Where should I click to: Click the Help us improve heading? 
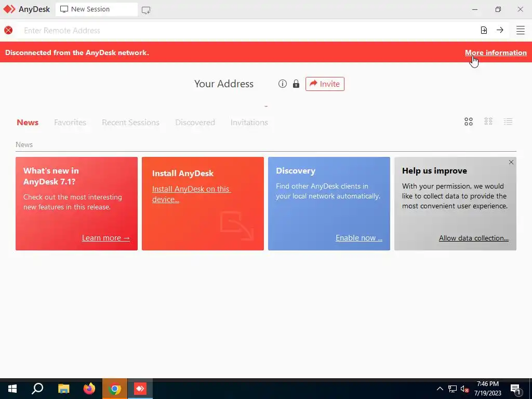pos(434,170)
